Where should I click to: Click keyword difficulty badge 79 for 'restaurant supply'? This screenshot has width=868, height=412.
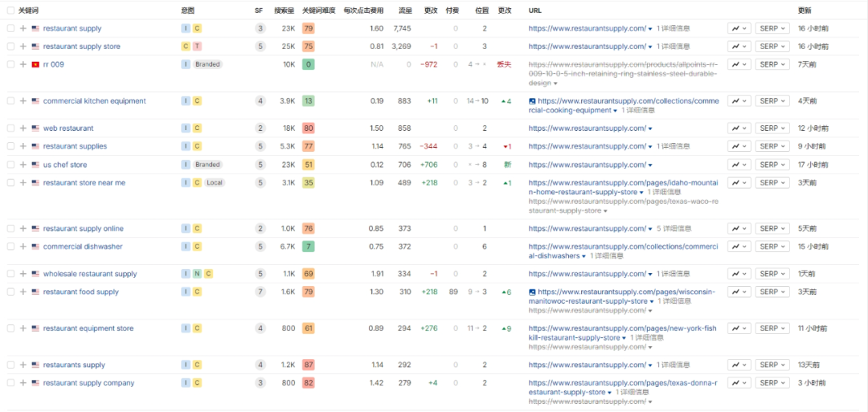tap(309, 28)
